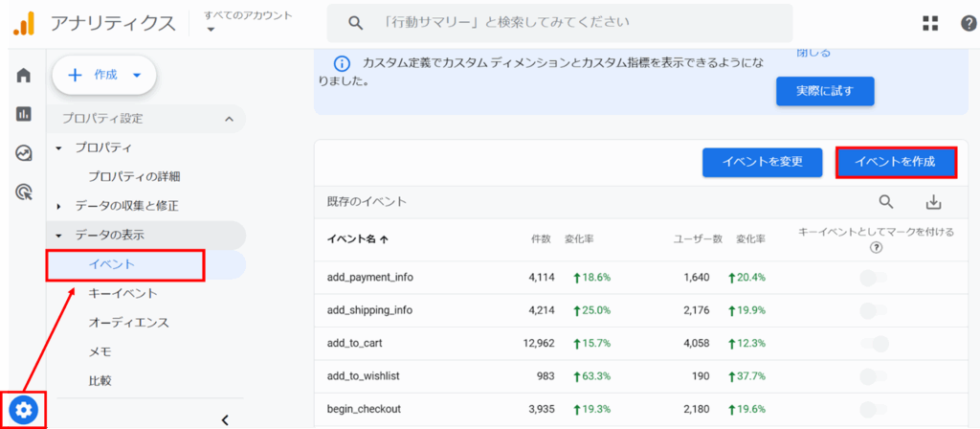Open the Explore icon in left rail
The image size is (980, 429).
coord(24,153)
